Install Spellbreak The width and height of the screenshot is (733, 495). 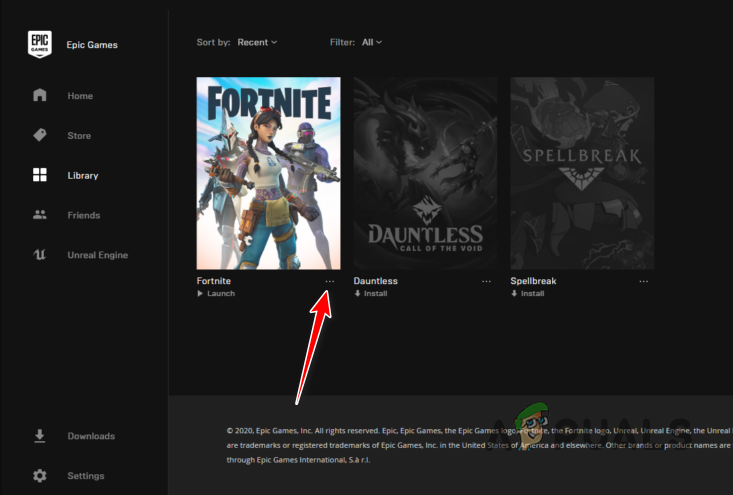click(x=532, y=294)
